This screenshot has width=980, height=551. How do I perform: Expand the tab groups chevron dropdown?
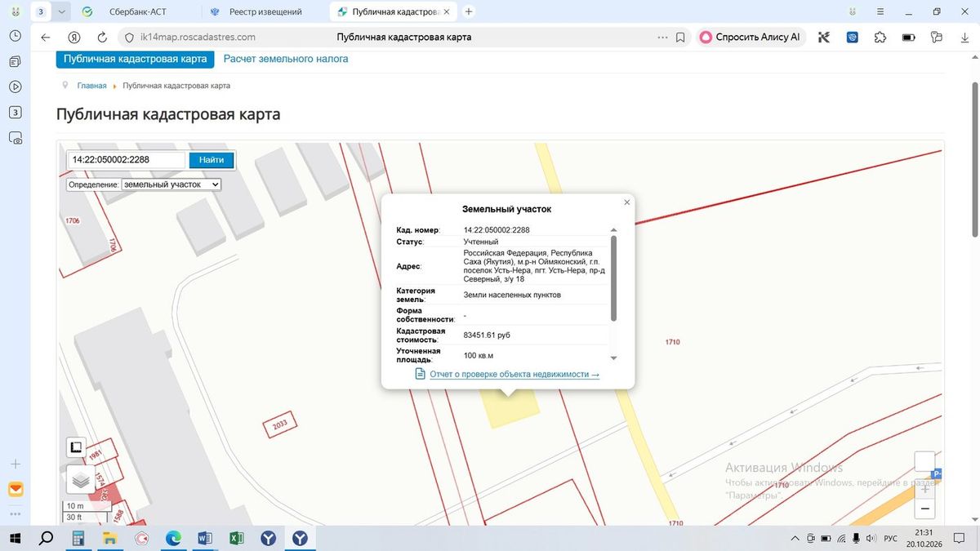pyautogui.click(x=62, y=12)
